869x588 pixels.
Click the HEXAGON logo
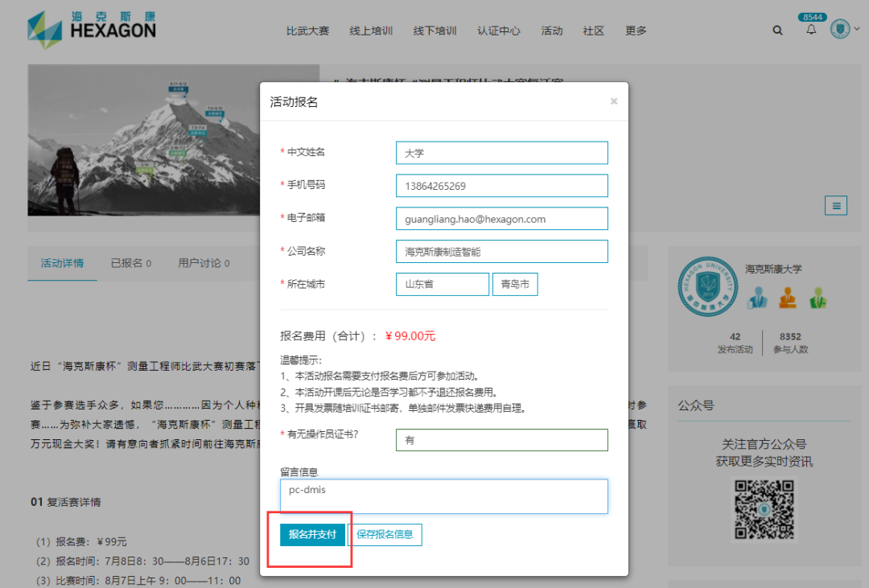coord(91,27)
